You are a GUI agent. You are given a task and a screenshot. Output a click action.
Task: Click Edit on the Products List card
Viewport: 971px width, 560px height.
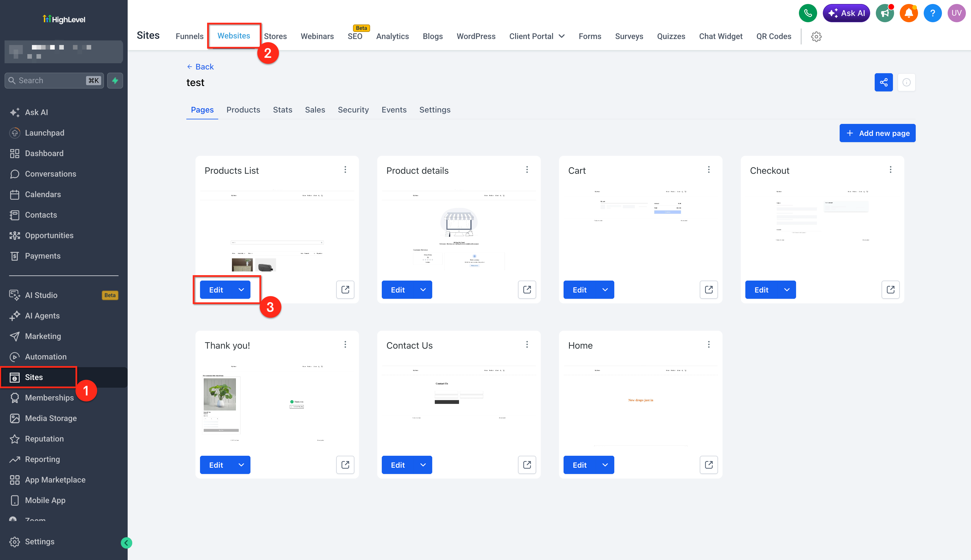tap(216, 290)
